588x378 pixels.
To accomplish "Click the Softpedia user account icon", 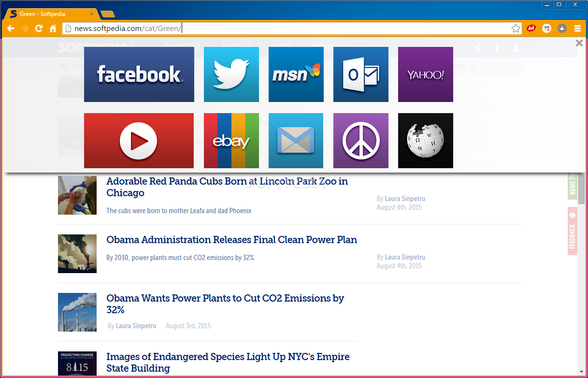I will [516, 47].
